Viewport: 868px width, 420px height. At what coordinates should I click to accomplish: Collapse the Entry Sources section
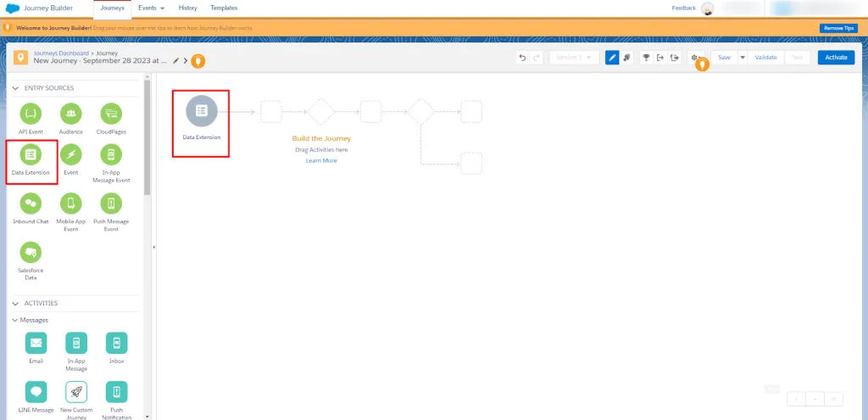pyautogui.click(x=15, y=88)
